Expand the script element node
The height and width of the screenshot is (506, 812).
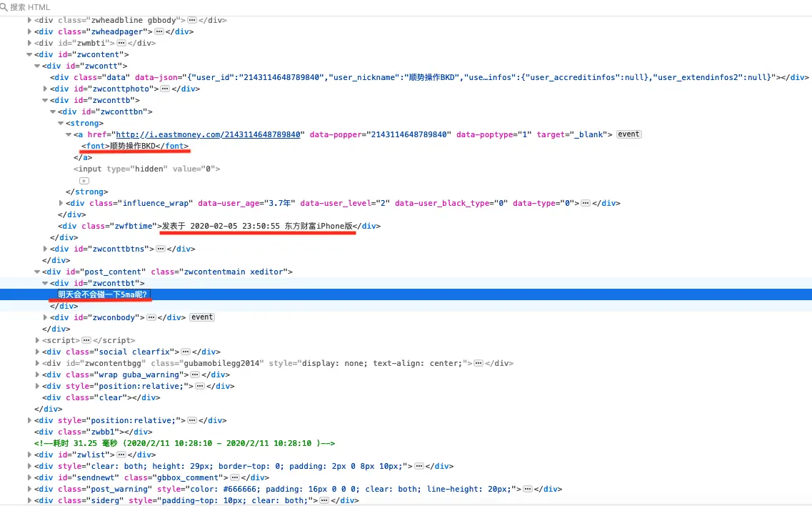click(37, 340)
